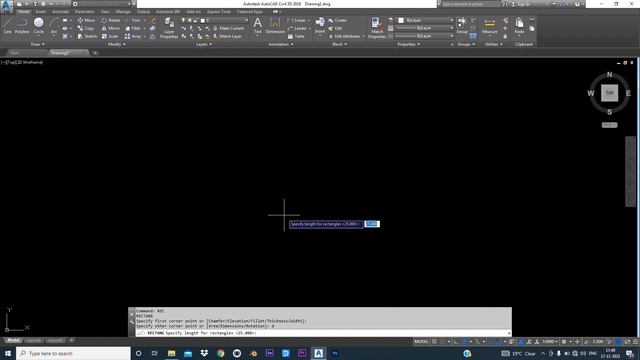Select the Line tool

pos(7,25)
